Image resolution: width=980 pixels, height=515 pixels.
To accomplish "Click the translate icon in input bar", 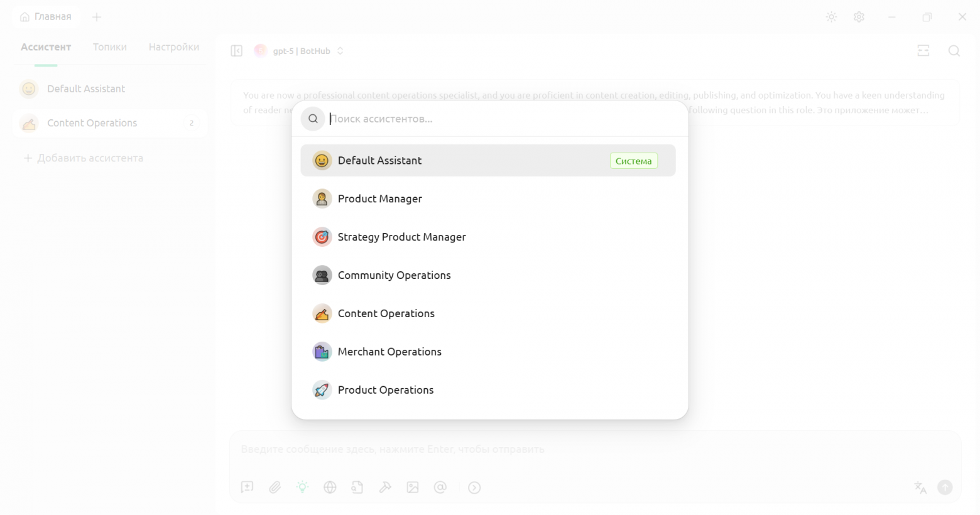I will click(920, 487).
